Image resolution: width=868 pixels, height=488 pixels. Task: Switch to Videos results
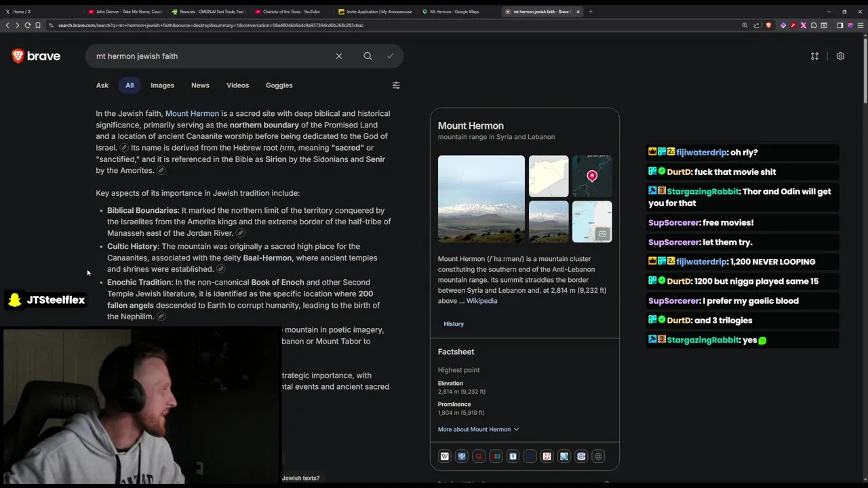tap(237, 85)
